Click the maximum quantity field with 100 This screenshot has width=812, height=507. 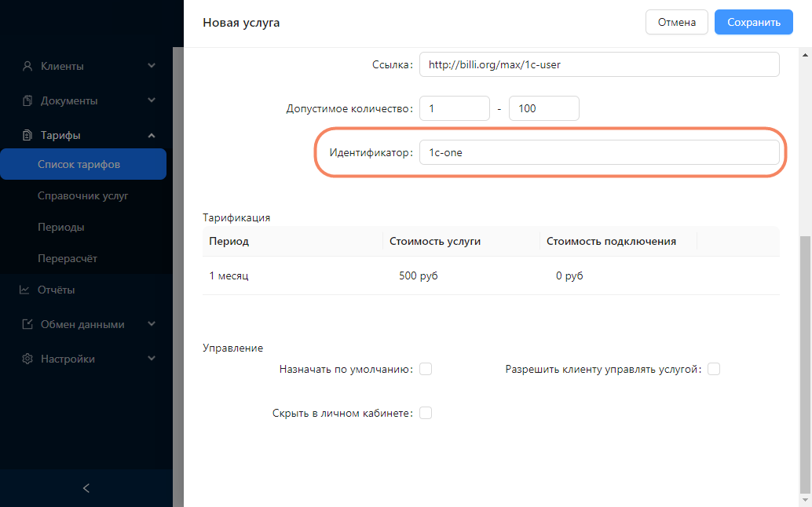pos(543,108)
